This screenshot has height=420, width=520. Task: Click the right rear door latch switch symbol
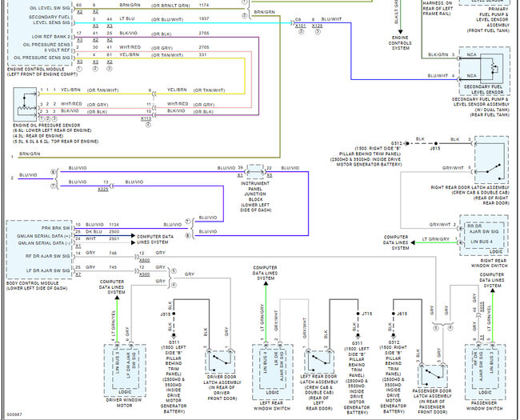(x=491, y=159)
